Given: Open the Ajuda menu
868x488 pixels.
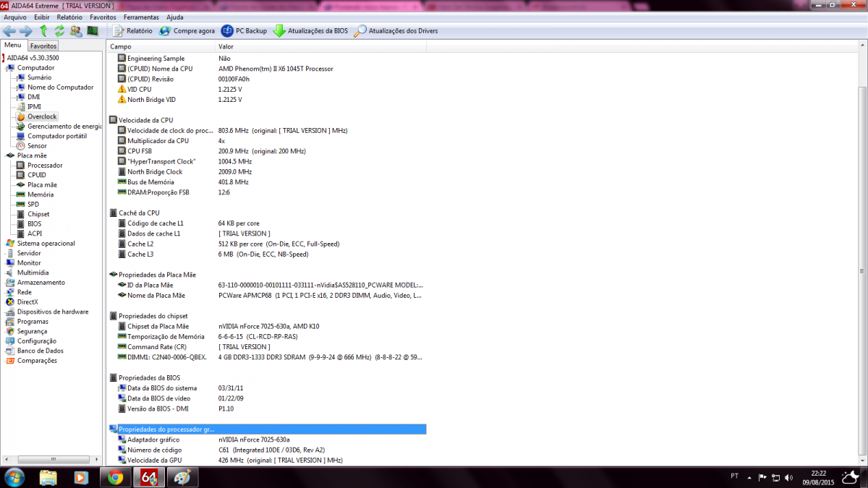Looking at the screenshot, I should coord(175,17).
